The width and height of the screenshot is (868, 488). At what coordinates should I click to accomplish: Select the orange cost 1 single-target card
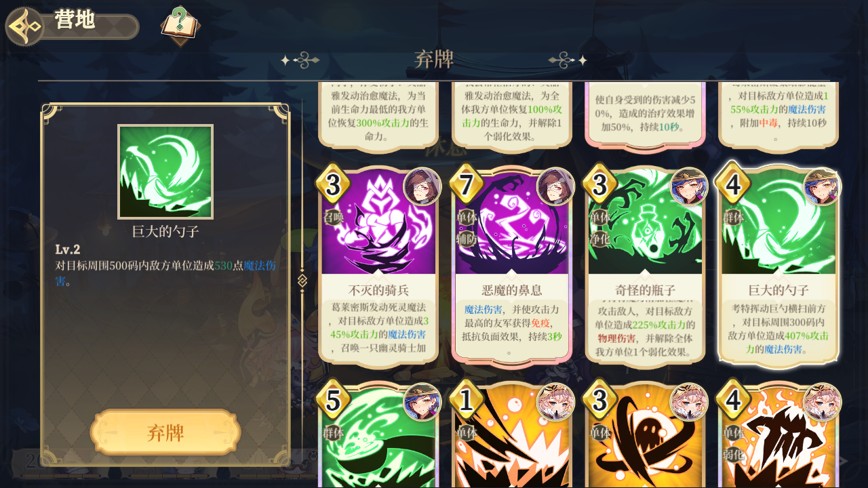click(512, 435)
